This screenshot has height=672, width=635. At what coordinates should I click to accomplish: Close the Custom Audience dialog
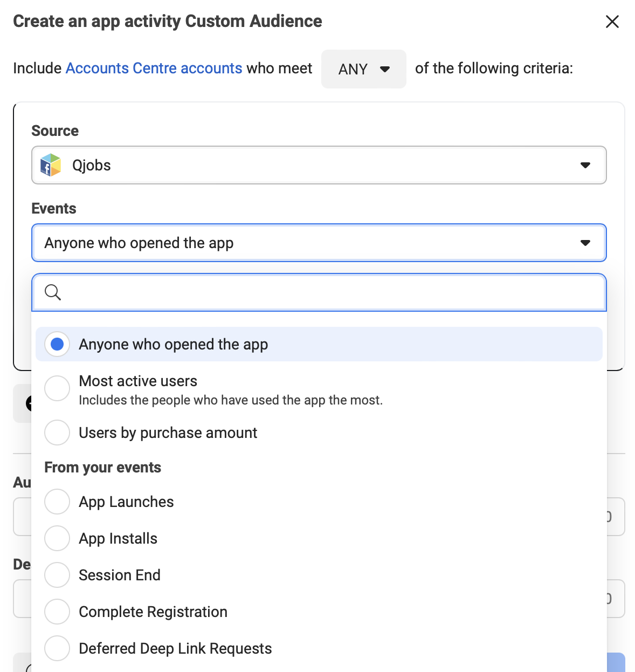[612, 22]
